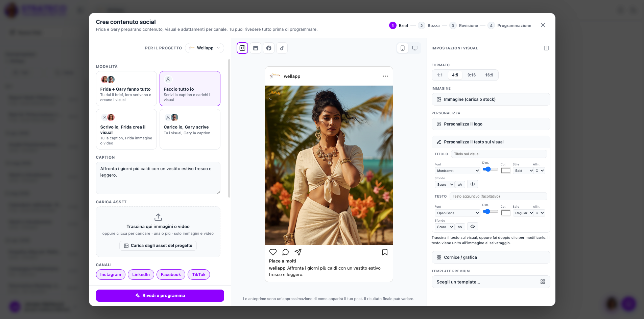Collapse the Impostazioni Visual side panel
Screen dimensions: 644x319
546,48
